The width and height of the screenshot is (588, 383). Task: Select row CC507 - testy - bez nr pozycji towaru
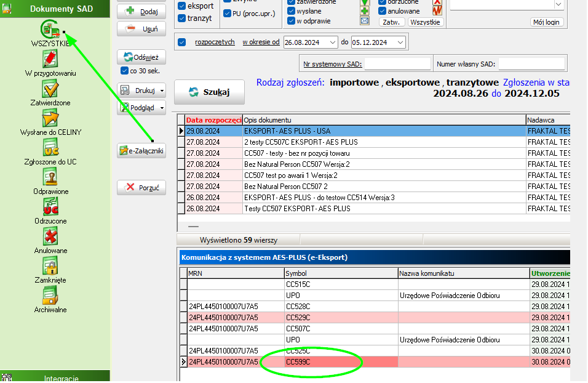point(374,153)
